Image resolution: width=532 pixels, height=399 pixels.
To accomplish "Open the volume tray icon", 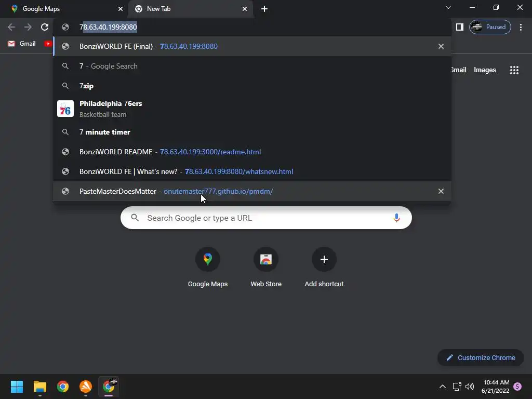I will (470, 387).
